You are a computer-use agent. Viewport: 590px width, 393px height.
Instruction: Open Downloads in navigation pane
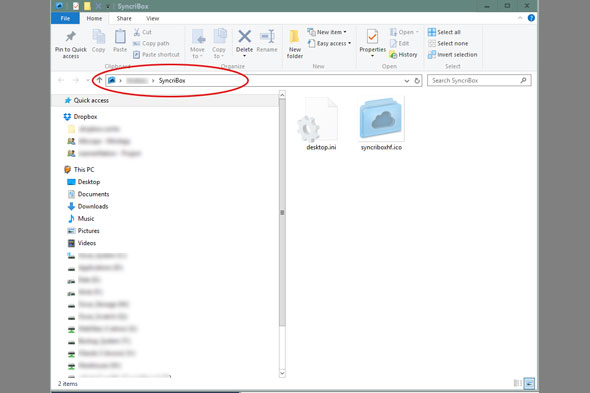pos(88,206)
